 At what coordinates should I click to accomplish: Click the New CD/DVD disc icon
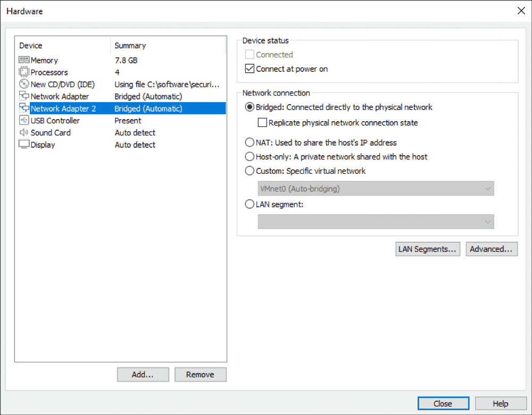(x=24, y=84)
